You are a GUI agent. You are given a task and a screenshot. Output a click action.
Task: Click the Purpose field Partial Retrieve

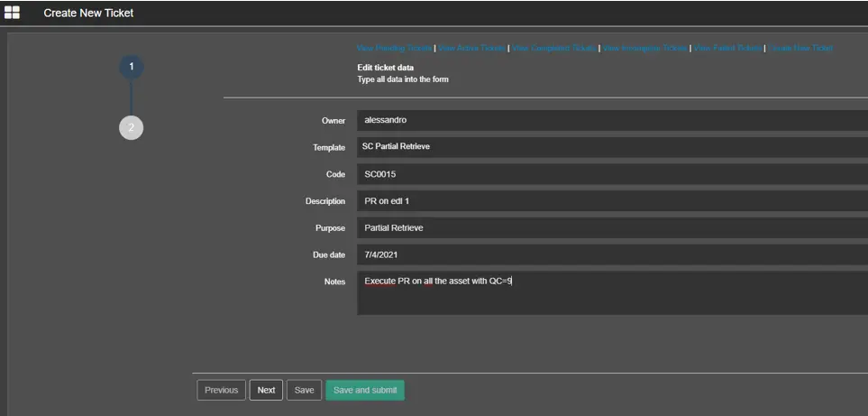[x=611, y=228]
